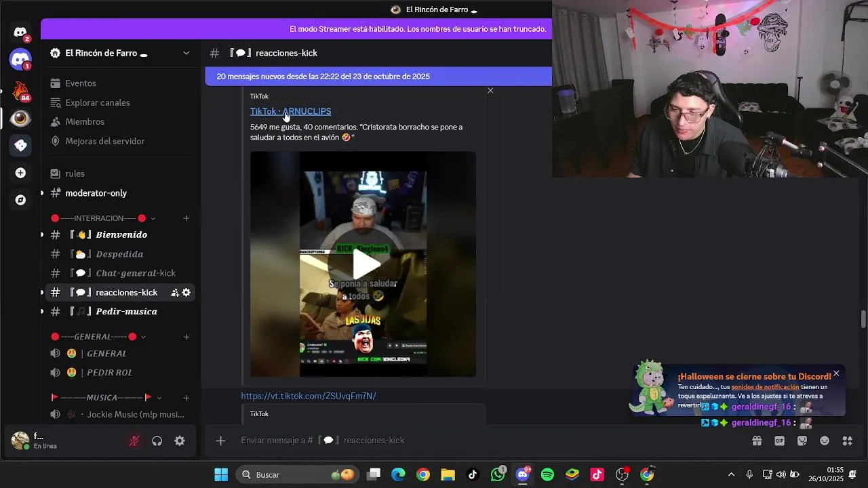Open the sticker picker
Viewport: 868px width, 488px height.
802,441
